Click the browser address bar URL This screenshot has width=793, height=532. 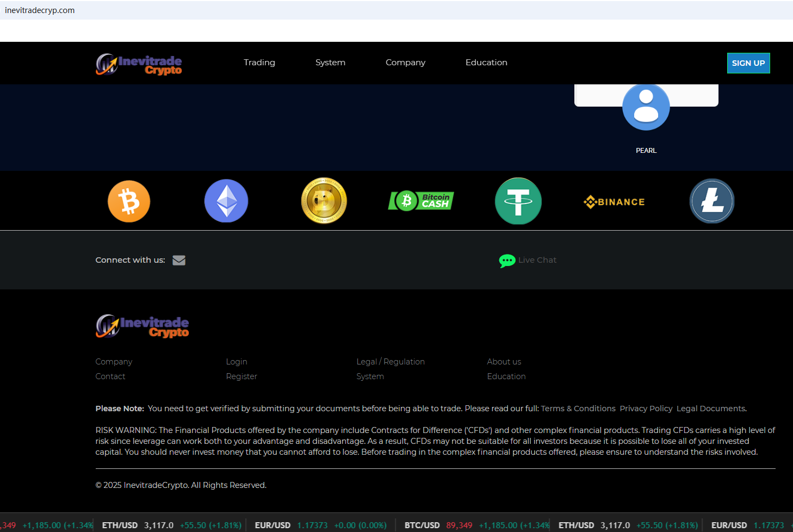40,10
